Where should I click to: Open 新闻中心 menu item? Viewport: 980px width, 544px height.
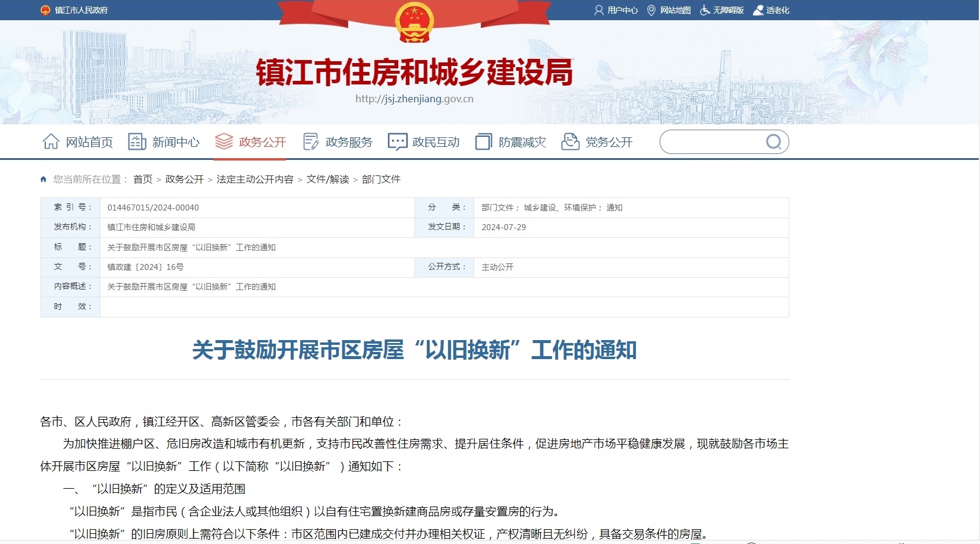point(176,142)
